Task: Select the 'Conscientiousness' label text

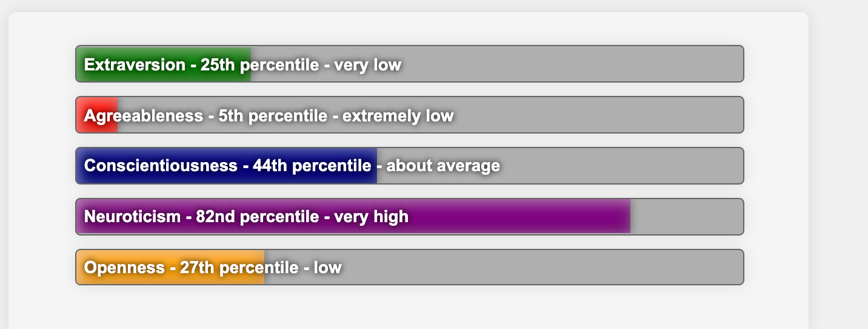Action: point(161,166)
